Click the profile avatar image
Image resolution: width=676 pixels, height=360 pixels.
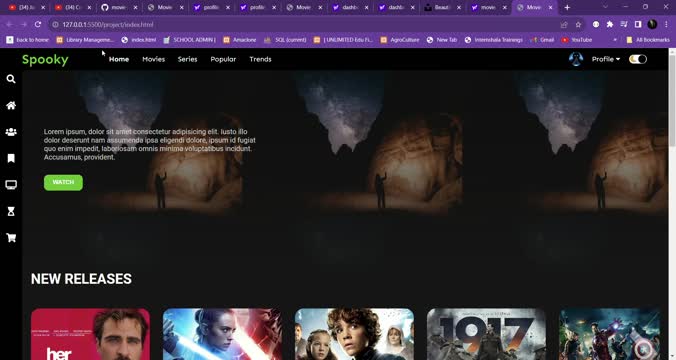click(576, 59)
